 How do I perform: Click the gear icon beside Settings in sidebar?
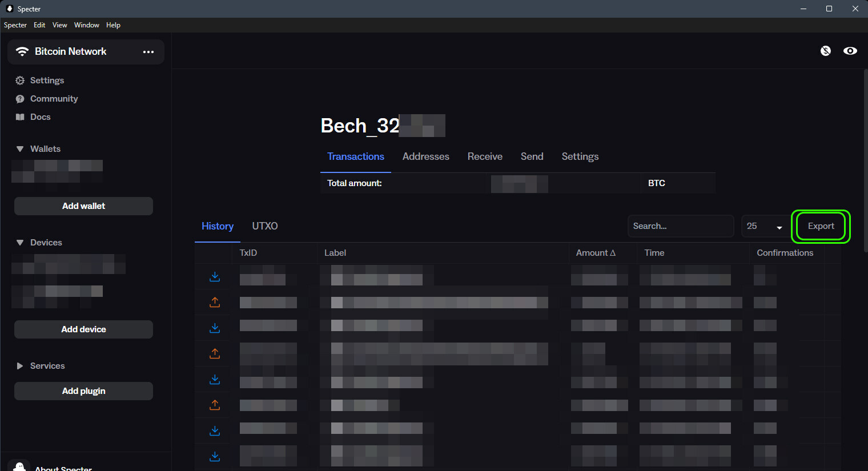pyautogui.click(x=20, y=80)
